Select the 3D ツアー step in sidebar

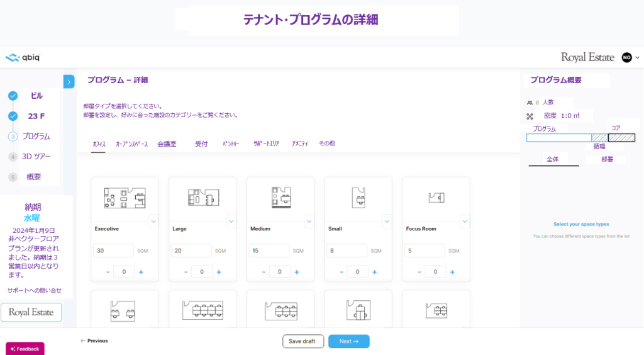36,156
